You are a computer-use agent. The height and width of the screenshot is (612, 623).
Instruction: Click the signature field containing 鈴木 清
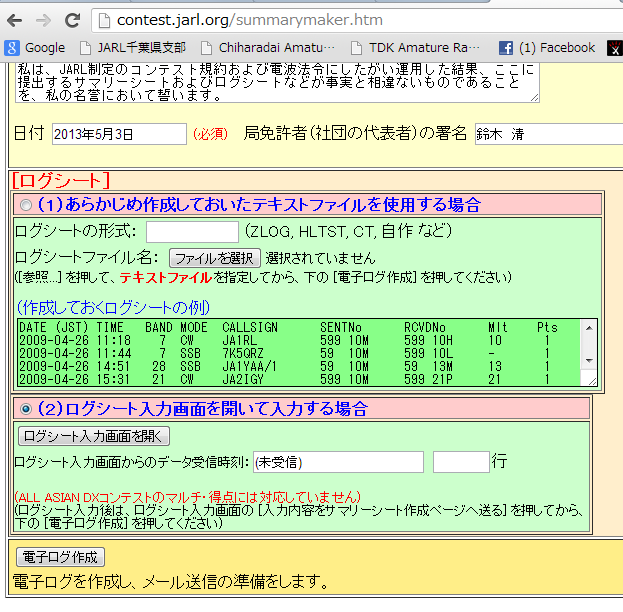(549, 134)
